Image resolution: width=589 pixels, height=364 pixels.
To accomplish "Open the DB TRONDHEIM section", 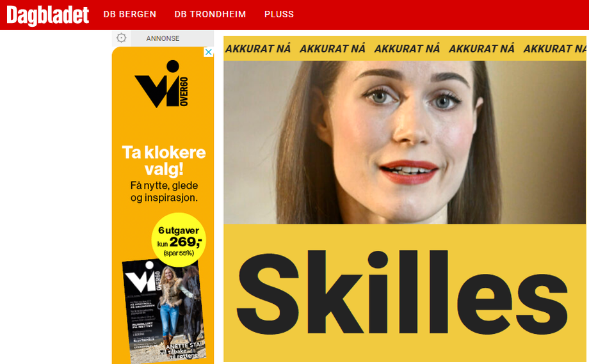I will click(210, 14).
